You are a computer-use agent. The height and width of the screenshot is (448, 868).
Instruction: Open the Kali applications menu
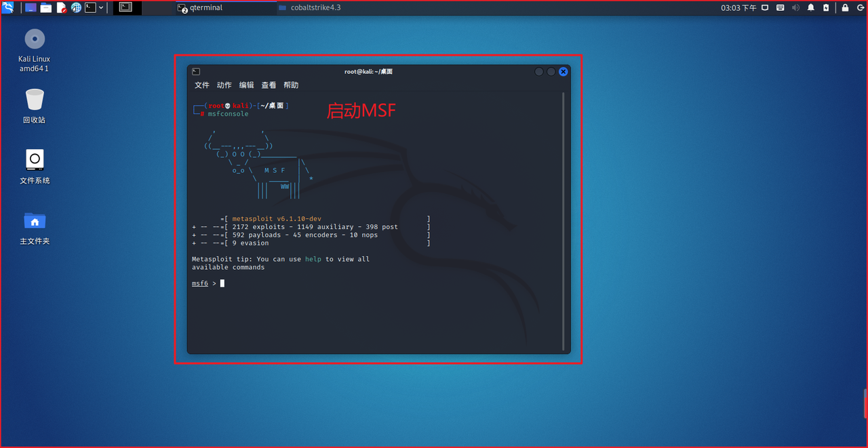coord(8,7)
